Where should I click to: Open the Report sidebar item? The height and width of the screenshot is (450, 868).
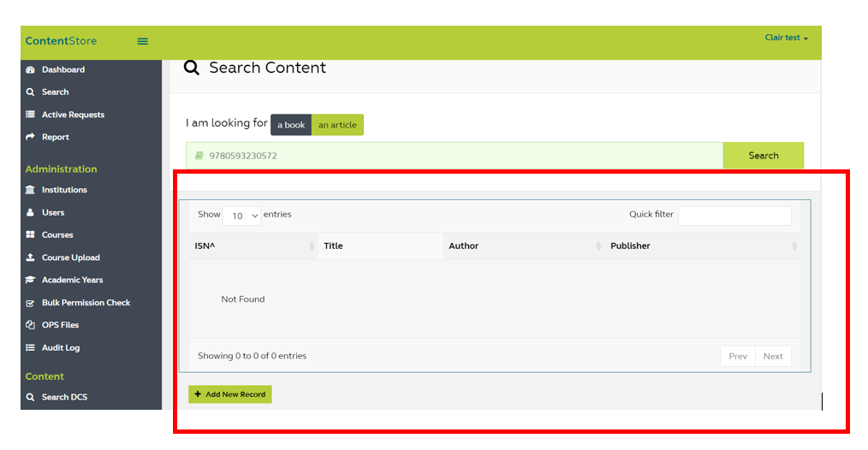tap(55, 137)
